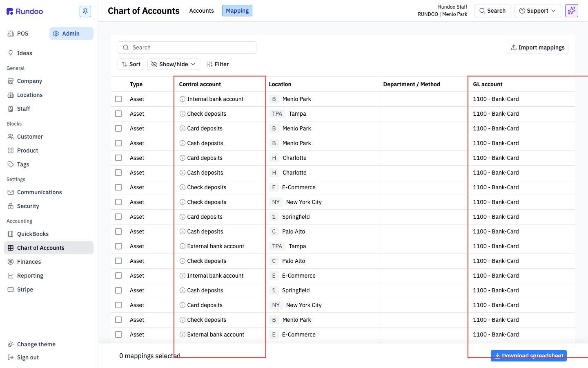Check the Check deposits Tampa row
This screenshot has width=588, height=368.
pyautogui.click(x=118, y=114)
